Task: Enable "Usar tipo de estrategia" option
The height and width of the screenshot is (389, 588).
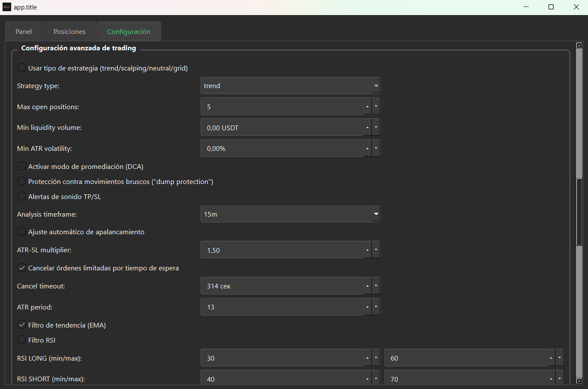Action: (21, 67)
